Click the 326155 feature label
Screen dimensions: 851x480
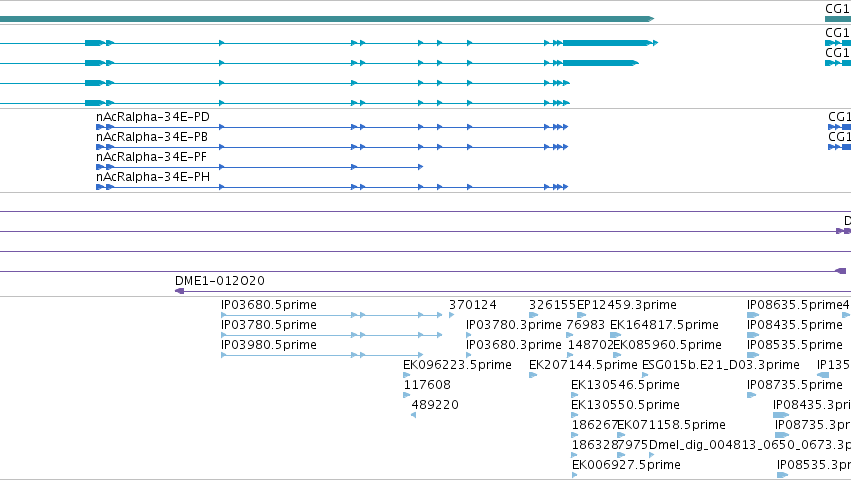tap(552, 305)
